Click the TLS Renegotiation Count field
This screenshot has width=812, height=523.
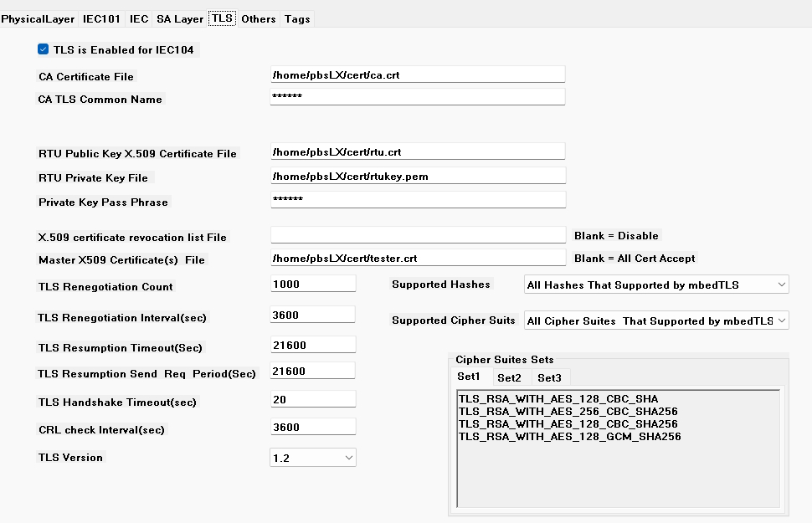click(x=312, y=284)
